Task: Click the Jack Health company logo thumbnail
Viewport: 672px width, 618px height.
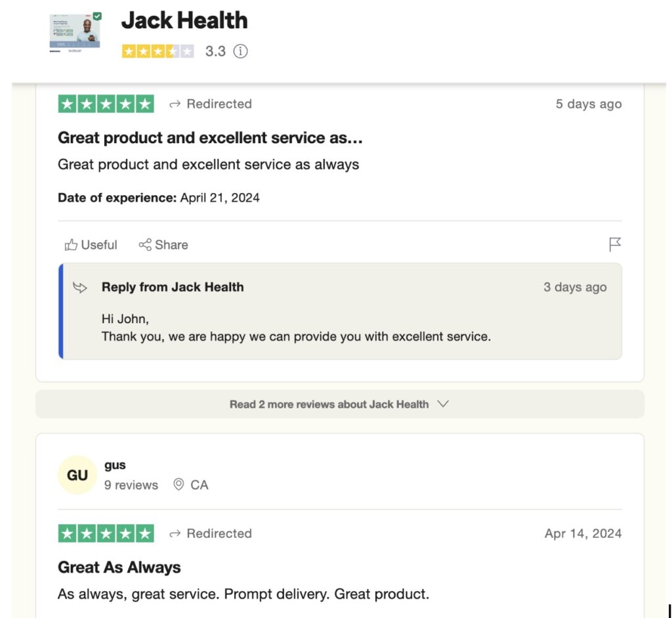Action: (75, 33)
